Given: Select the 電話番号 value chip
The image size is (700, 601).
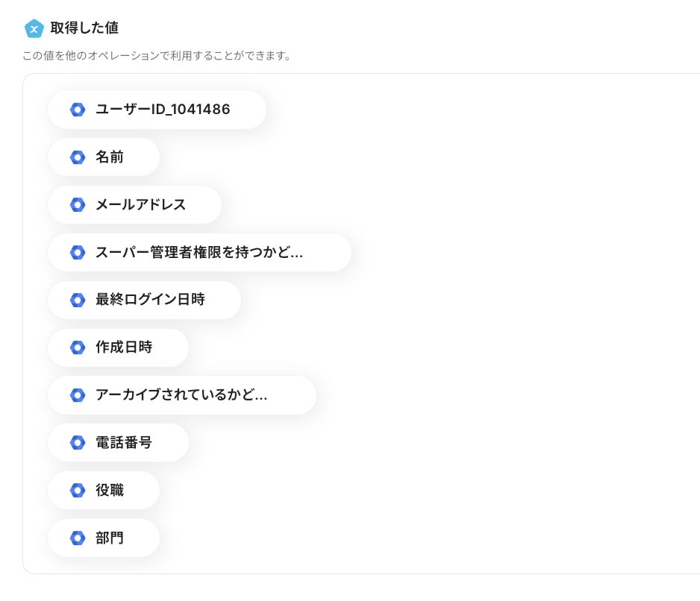Looking at the screenshot, I should [124, 443].
